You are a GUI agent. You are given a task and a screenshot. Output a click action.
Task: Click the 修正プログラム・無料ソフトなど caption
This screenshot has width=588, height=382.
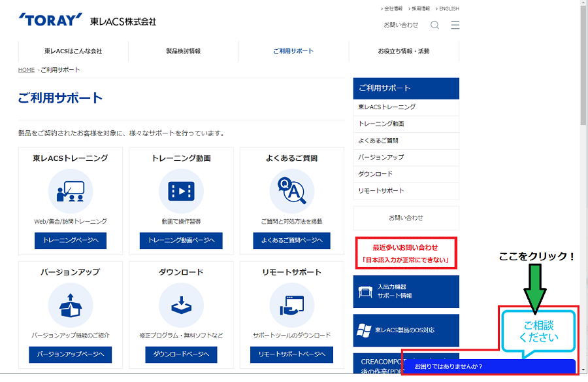pos(181,336)
